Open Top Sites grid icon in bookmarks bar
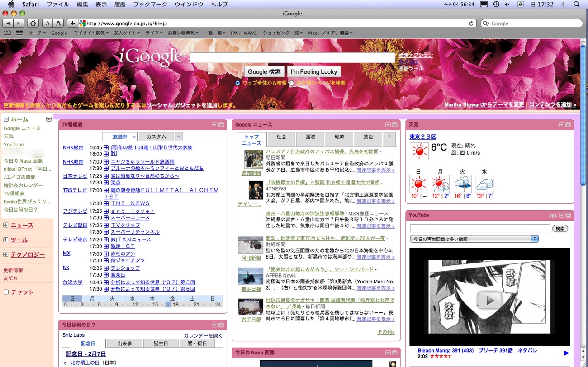Viewport: 588px width, 367px height. tap(19, 33)
